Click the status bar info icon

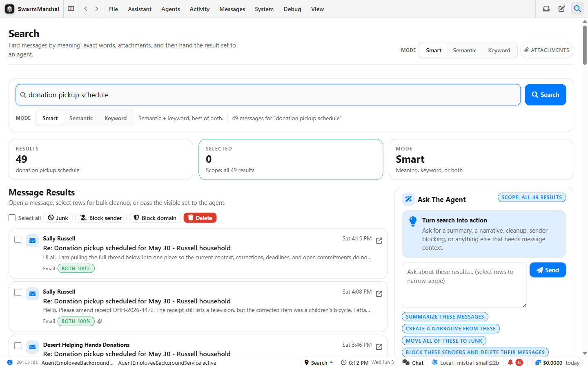[x=10, y=362]
